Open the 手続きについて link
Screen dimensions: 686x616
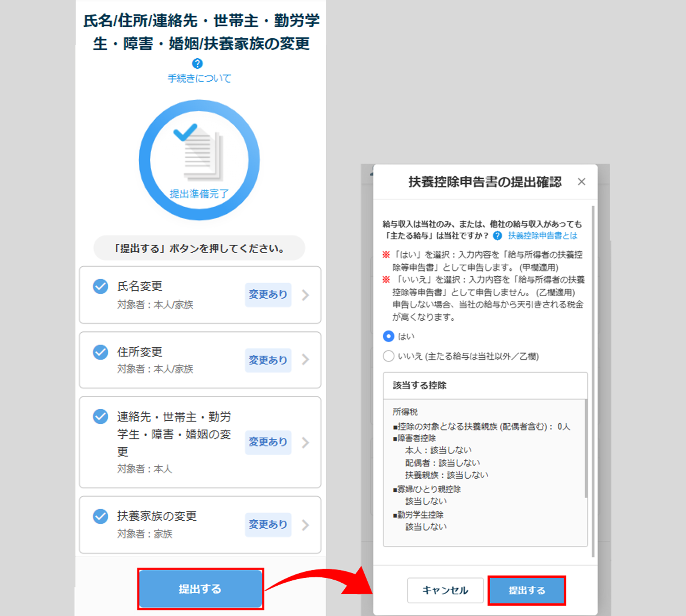coord(199,79)
